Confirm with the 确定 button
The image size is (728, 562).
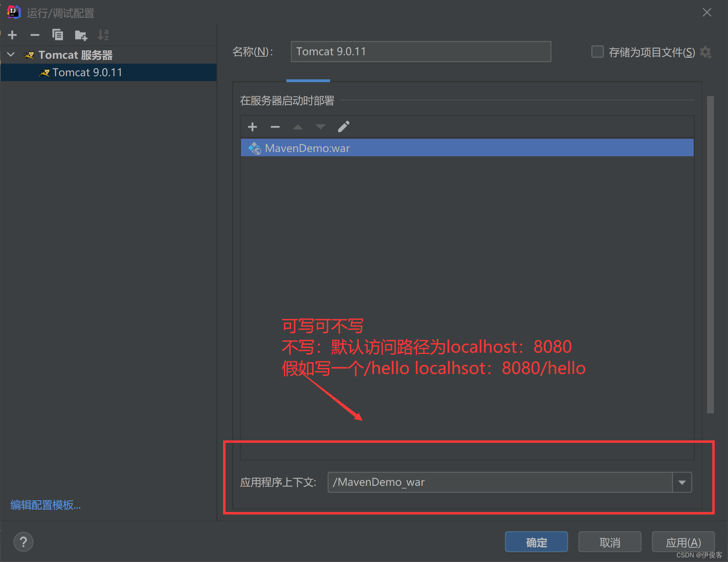[536, 542]
